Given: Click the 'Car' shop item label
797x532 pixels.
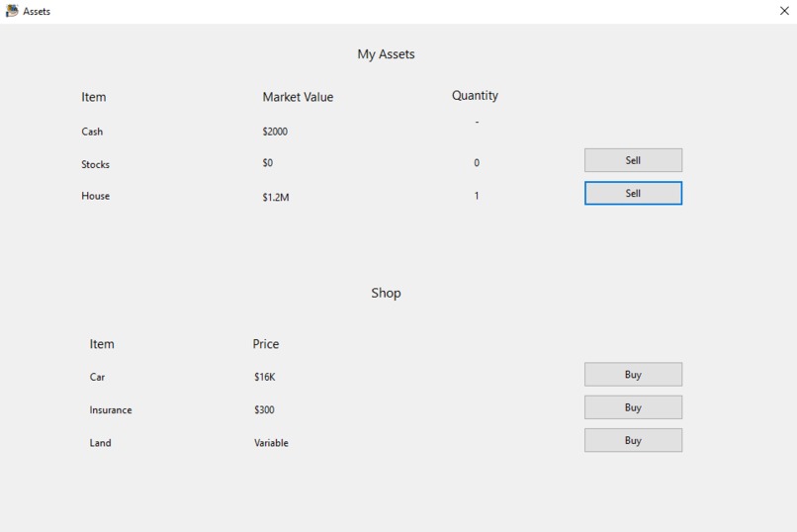Looking at the screenshot, I should coord(97,377).
